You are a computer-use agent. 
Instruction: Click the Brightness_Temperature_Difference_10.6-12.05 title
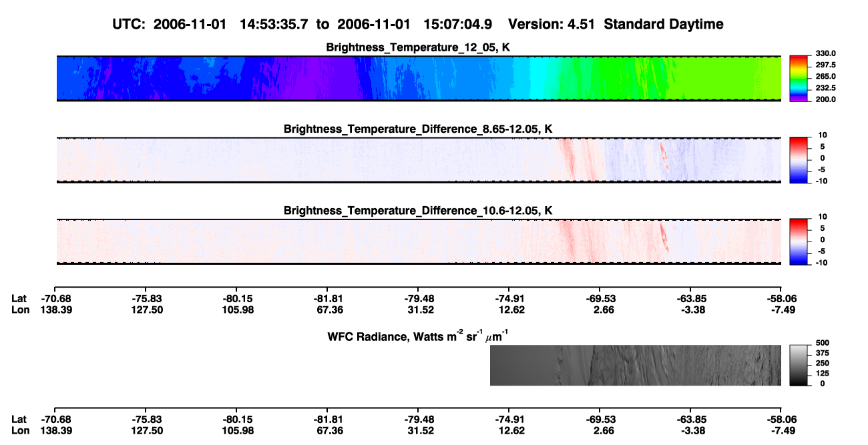point(419,211)
